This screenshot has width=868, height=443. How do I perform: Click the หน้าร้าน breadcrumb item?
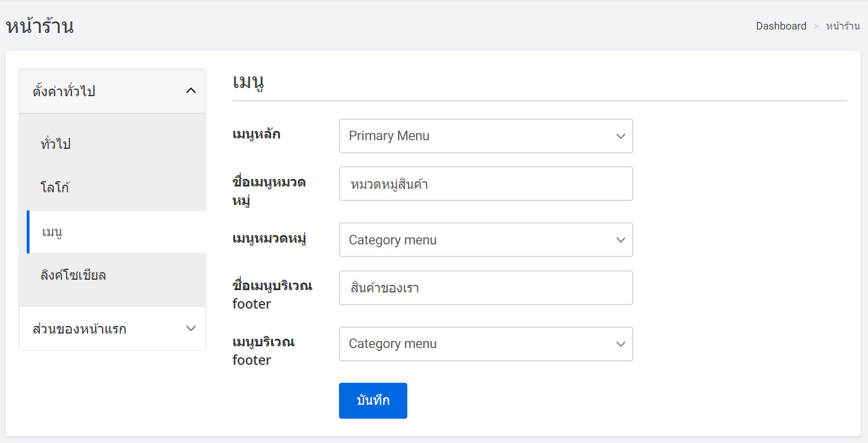(x=843, y=26)
